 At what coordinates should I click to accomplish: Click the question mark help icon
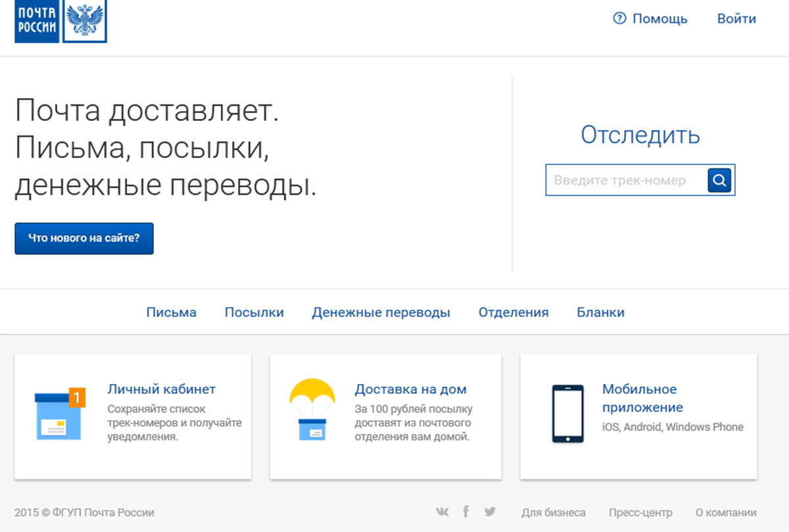pyautogui.click(x=619, y=19)
